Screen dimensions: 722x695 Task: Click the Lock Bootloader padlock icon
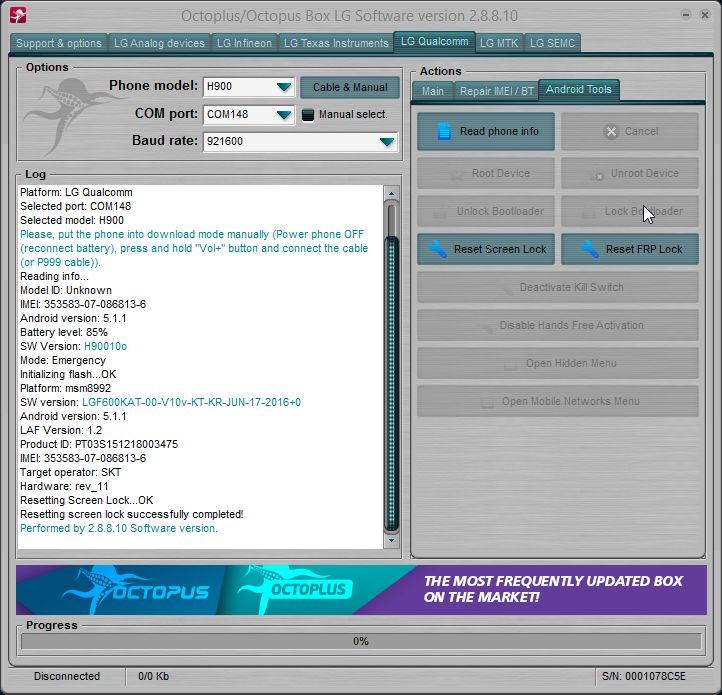(588, 212)
